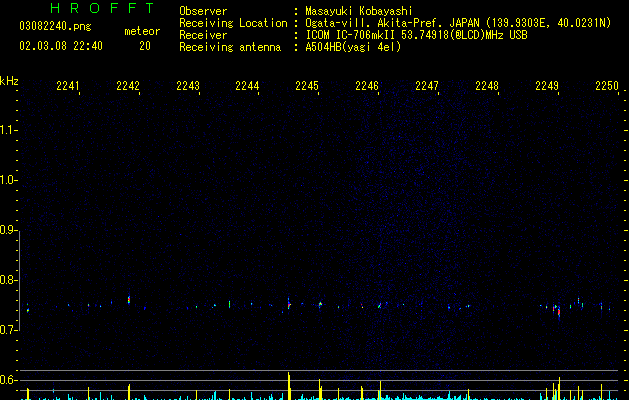Viewport: 629px width, 400px height.
Task: Click time axis label 2247
Action: [x=427, y=86]
